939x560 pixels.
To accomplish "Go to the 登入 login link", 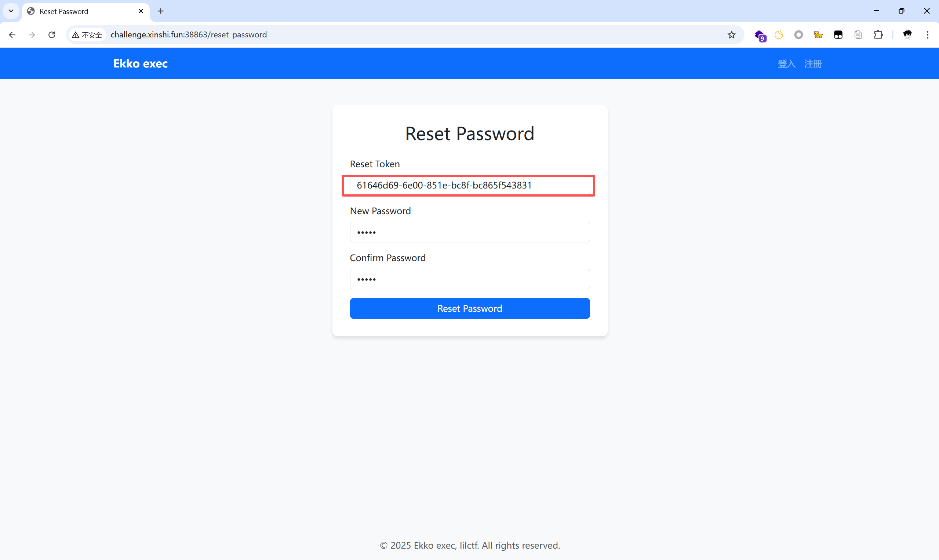I will [x=786, y=64].
